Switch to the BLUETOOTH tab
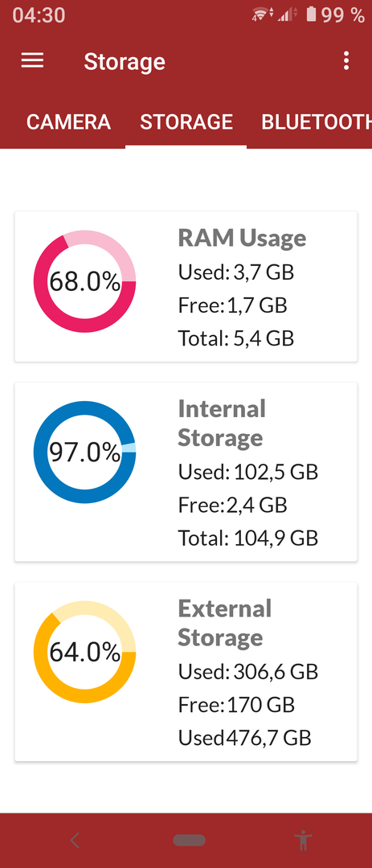 (316, 122)
